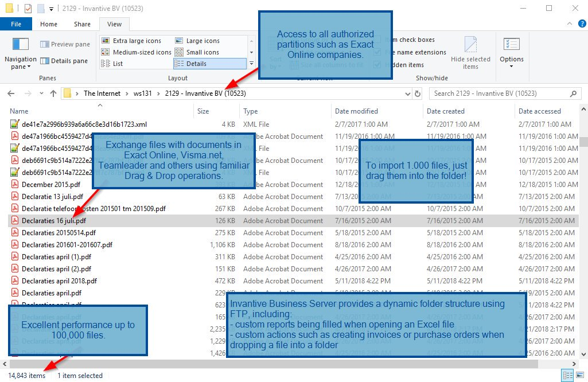Open the address bar history dropdown
Viewport: 588px width, 382px height.
(x=408, y=93)
